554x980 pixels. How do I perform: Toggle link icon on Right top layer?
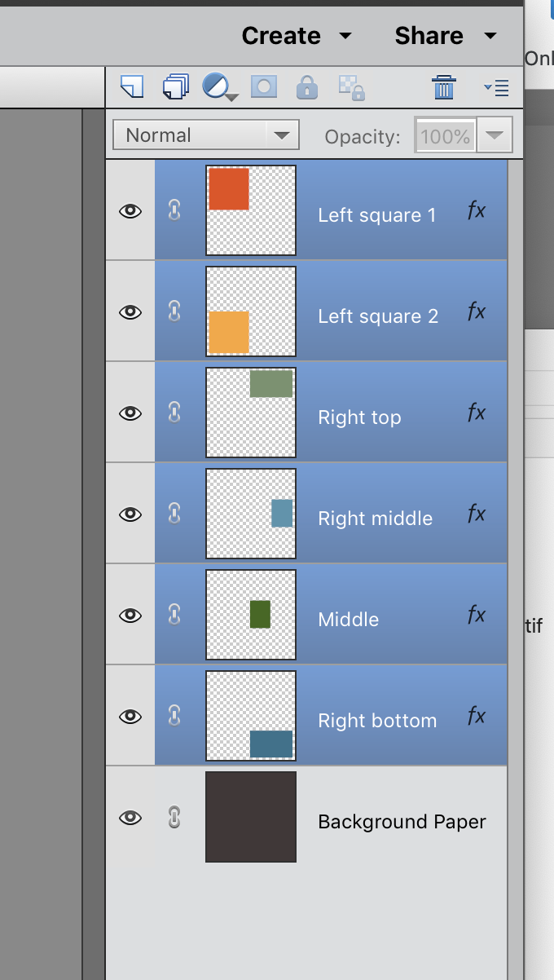tap(174, 413)
